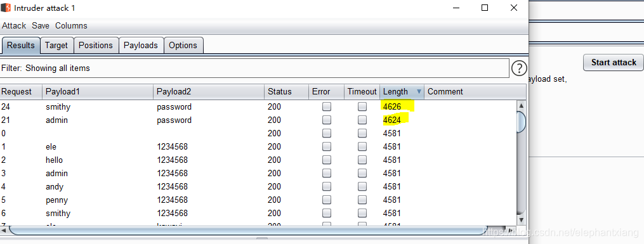
Task: Select 'admin' payload in request 3 row
Action: click(56, 174)
